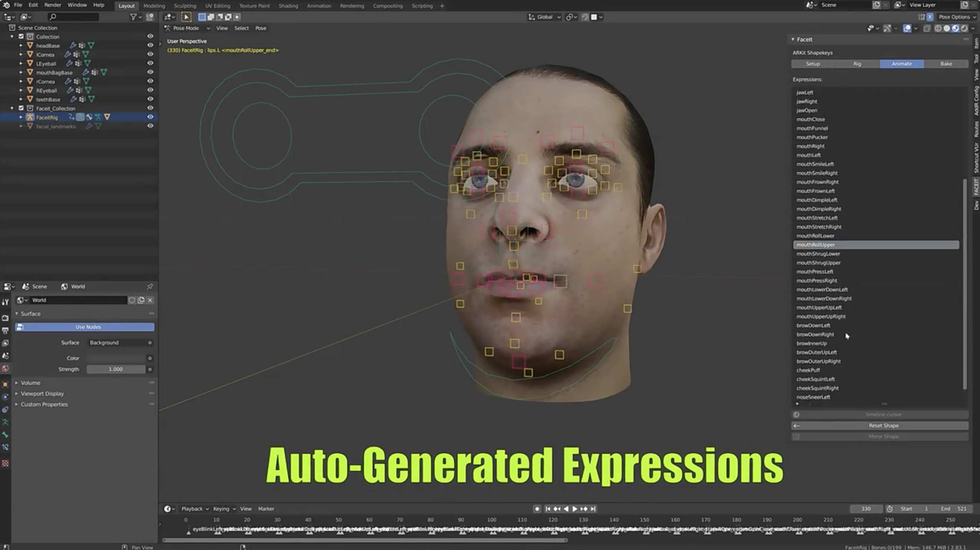Image resolution: width=980 pixels, height=550 pixels.
Task: Toggle the Faceit_Collection checkbox
Action: coord(21,108)
